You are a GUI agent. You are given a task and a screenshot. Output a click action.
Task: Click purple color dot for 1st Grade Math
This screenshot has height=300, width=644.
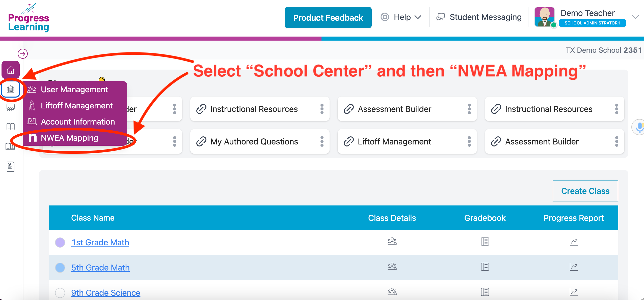[60, 242]
